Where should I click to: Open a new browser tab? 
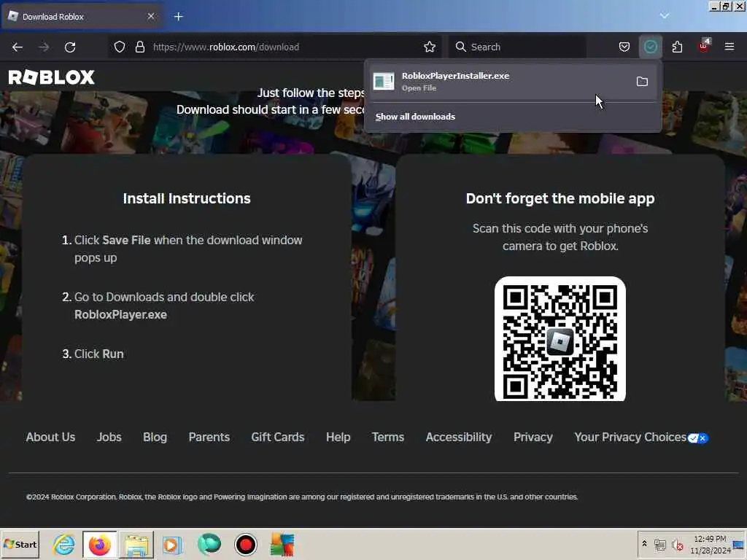(x=178, y=17)
